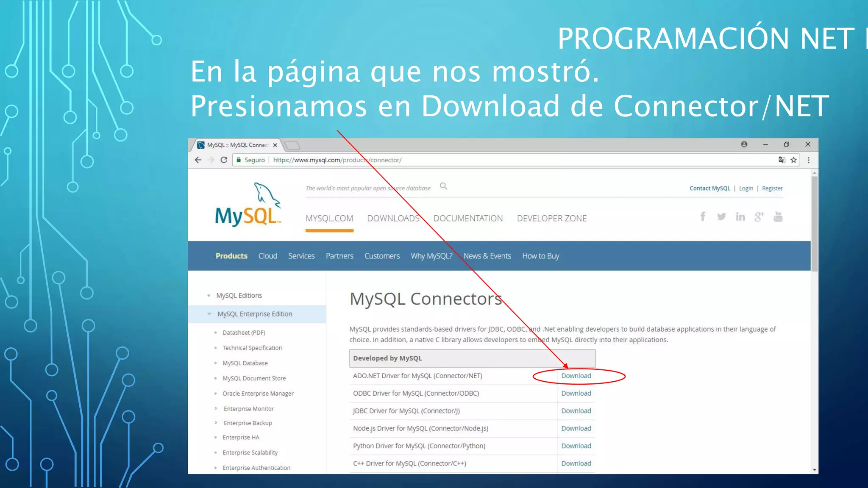Image resolution: width=868 pixels, height=488 pixels.
Task: Visit the MySQL Facebook icon
Action: click(703, 216)
